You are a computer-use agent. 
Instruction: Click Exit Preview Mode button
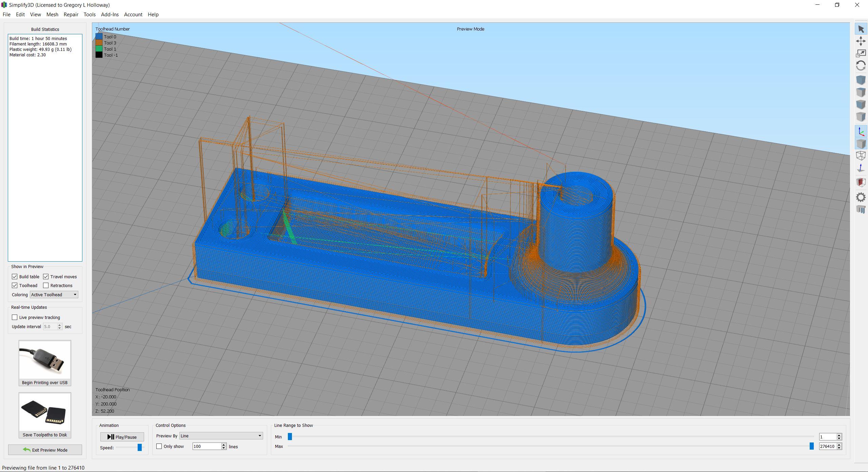click(x=45, y=450)
